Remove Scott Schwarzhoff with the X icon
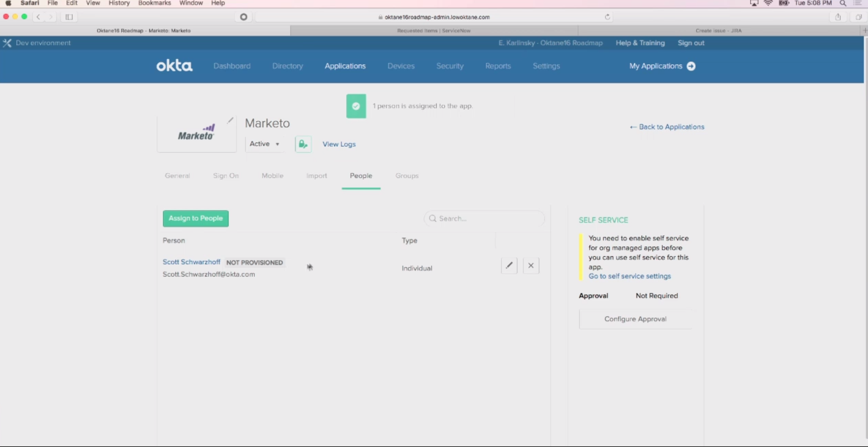Viewport: 868px width, 447px height. [531, 265]
